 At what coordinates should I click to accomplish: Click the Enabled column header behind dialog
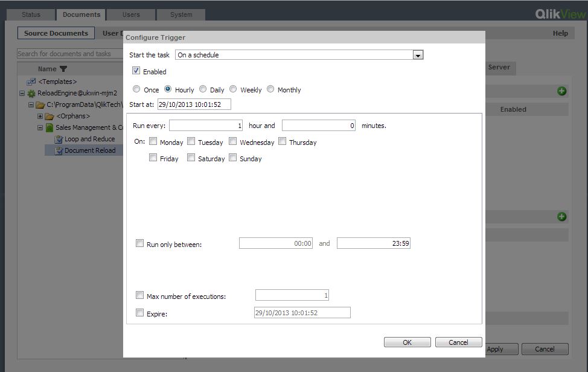coord(513,109)
